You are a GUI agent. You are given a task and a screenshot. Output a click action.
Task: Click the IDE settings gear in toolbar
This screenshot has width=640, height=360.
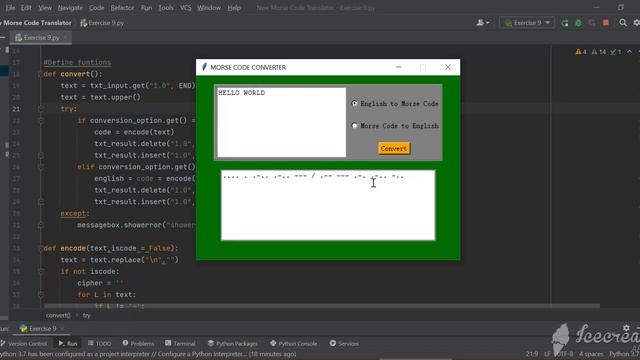tap(636, 23)
